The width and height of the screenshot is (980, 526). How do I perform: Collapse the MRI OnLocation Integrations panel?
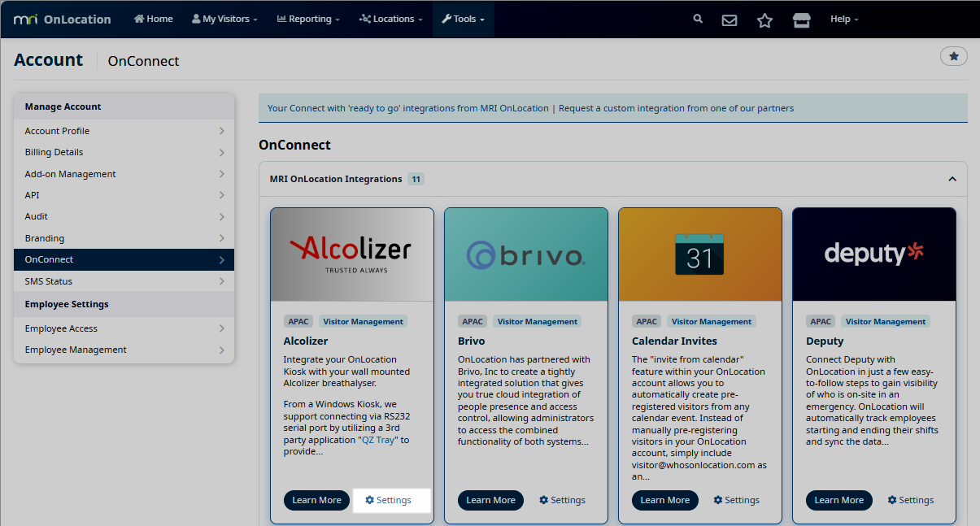(952, 179)
